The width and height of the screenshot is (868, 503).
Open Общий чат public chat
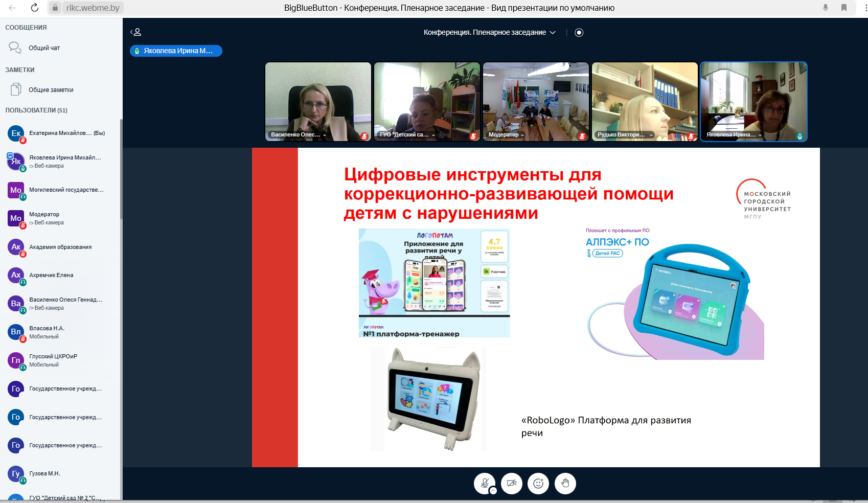pyautogui.click(x=44, y=48)
